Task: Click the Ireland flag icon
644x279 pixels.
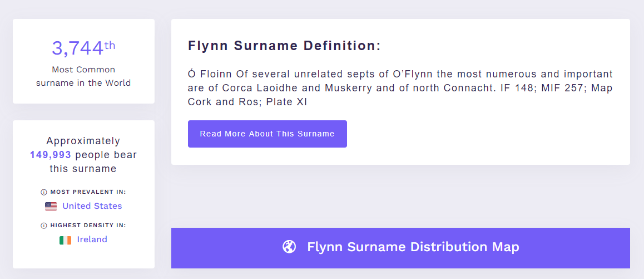Action: coord(65,240)
